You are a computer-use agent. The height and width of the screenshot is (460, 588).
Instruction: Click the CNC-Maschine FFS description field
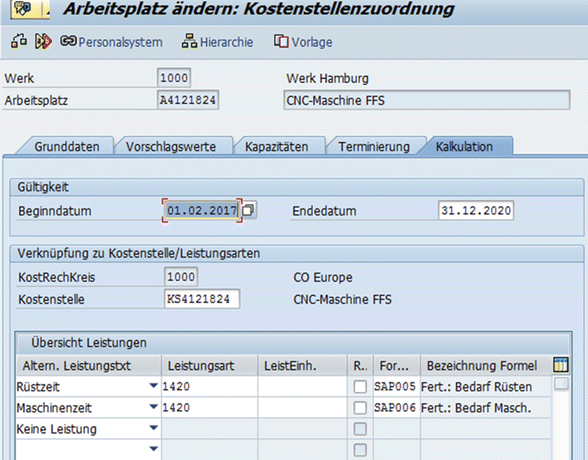coord(427,100)
